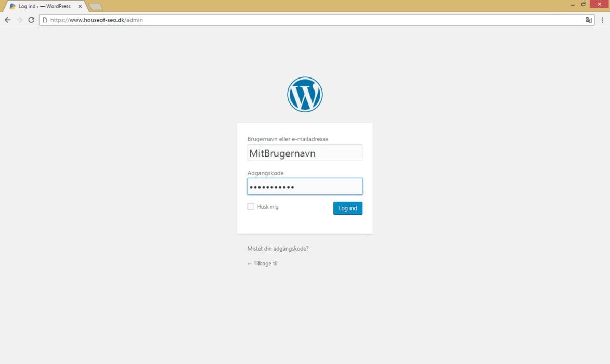
Task: Tick the Husk mig checkbox
Action: coord(251,206)
